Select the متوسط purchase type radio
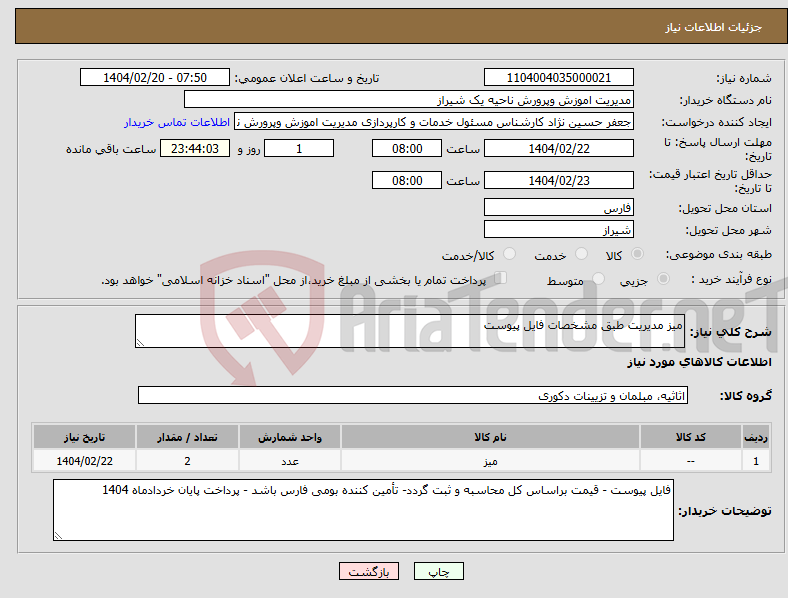The width and height of the screenshot is (788, 598). 599,278
